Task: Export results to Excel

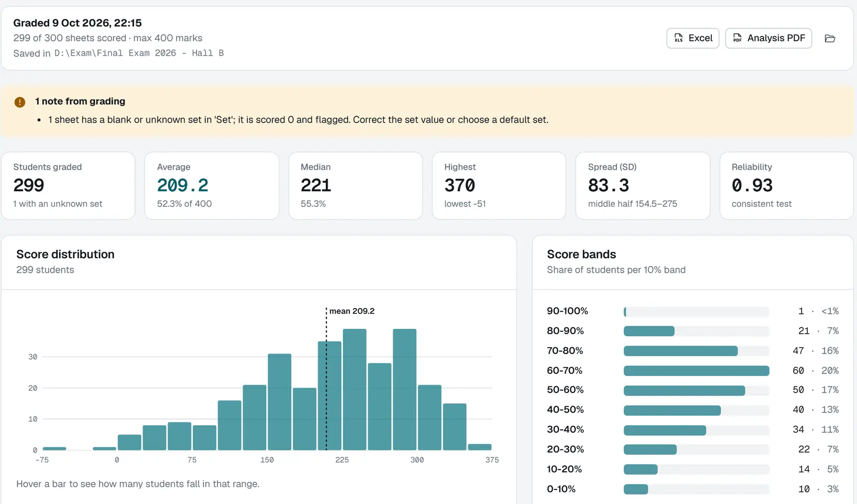Action: pyautogui.click(x=693, y=38)
